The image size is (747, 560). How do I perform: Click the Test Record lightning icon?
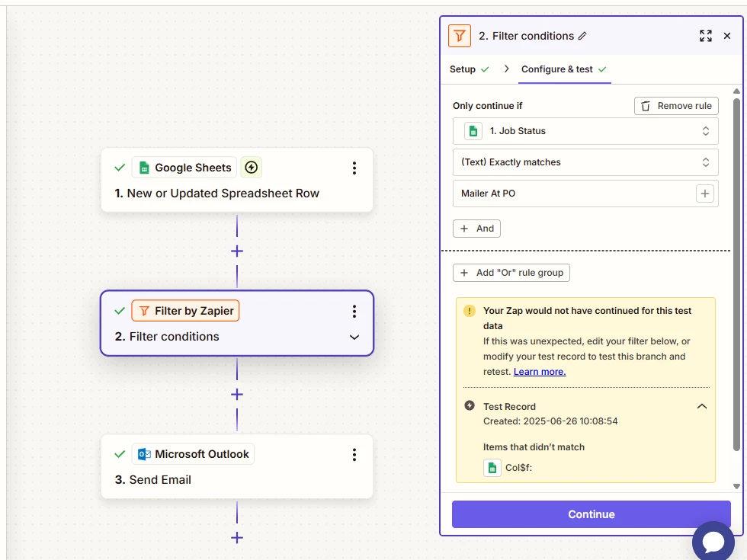[x=470, y=405]
